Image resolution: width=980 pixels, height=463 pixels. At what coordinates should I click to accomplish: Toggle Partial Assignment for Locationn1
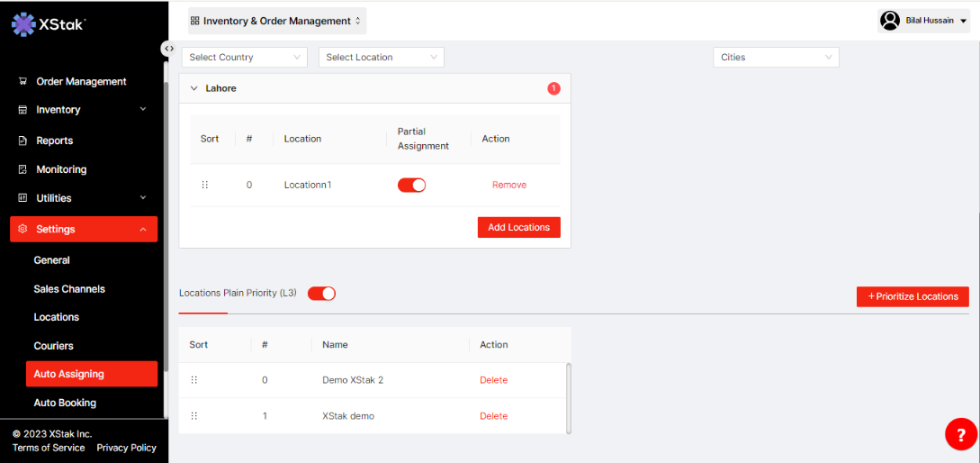411,185
